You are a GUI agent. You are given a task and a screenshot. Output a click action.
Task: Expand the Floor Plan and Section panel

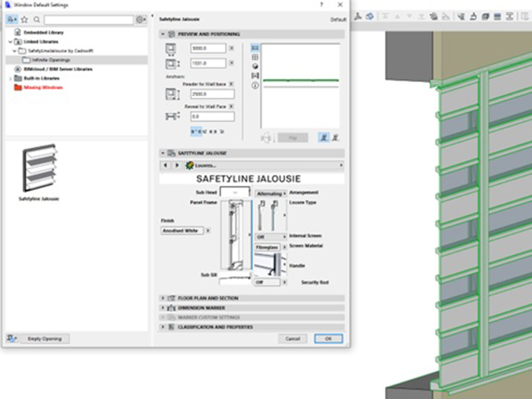pyautogui.click(x=162, y=298)
